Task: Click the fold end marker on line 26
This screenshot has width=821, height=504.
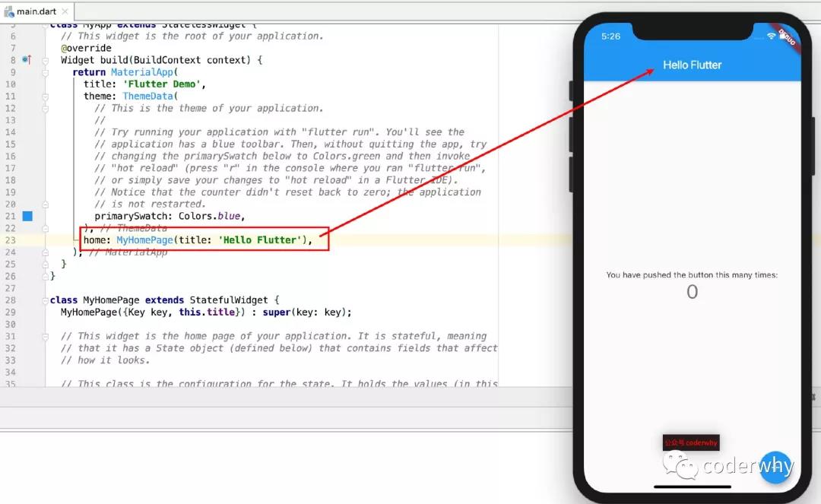Action: 46,277
